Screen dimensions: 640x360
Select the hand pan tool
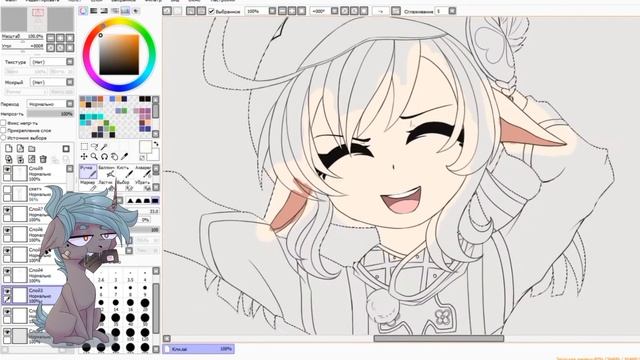(x=115, y=156)
